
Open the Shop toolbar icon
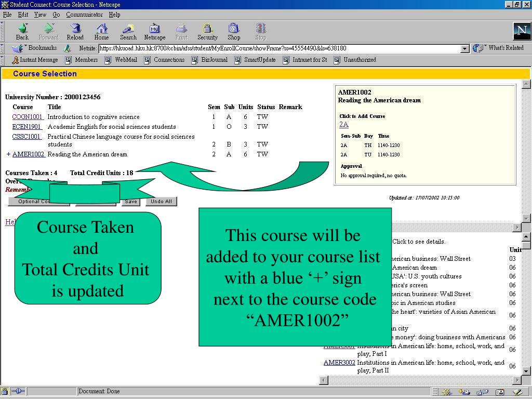click(x=234, y=32)
